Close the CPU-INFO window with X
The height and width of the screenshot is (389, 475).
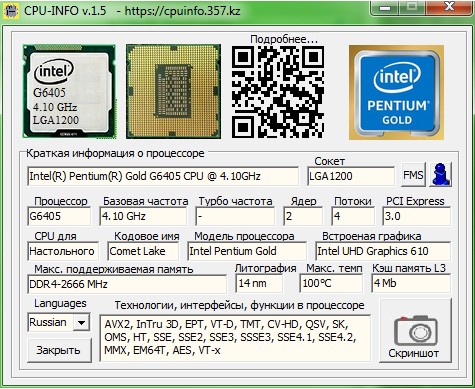(x=450, y=7)
